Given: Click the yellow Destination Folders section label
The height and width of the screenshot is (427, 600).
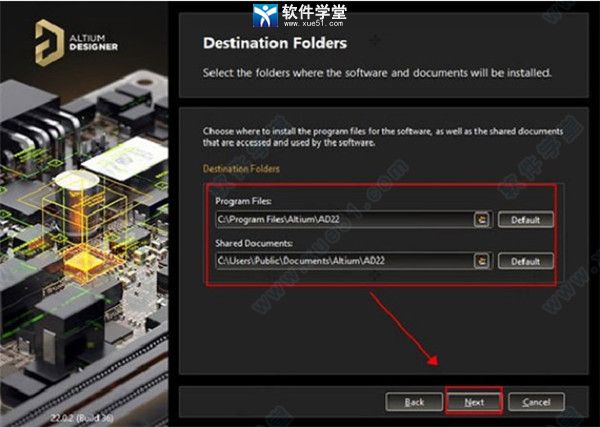Looking at the screenshot, I should pyautogui.click(x=243, y=169).
